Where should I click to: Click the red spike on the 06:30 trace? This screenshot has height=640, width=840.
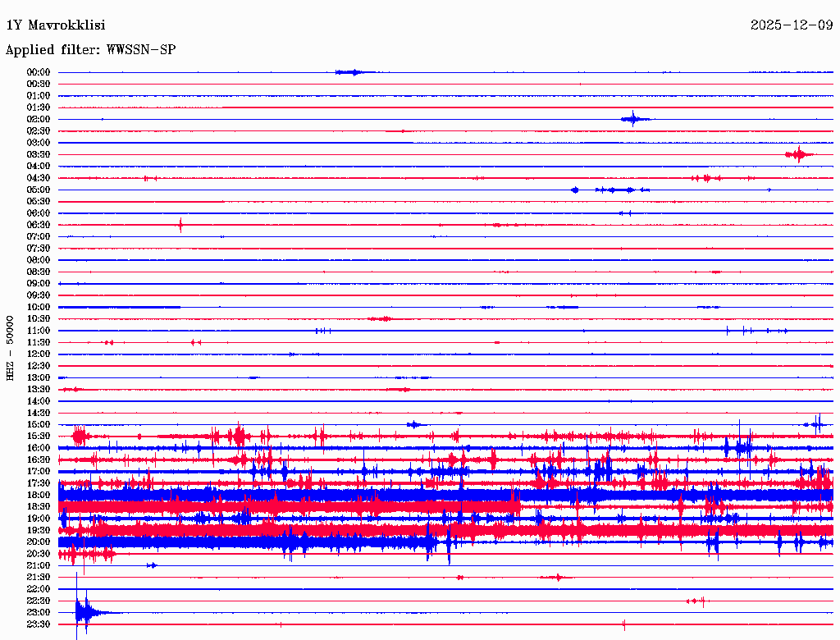click(x=180, y=225)
